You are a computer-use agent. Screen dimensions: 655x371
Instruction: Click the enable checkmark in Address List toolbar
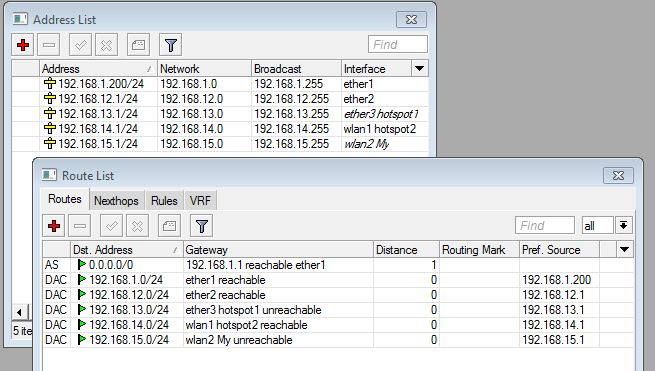[81, 45]
